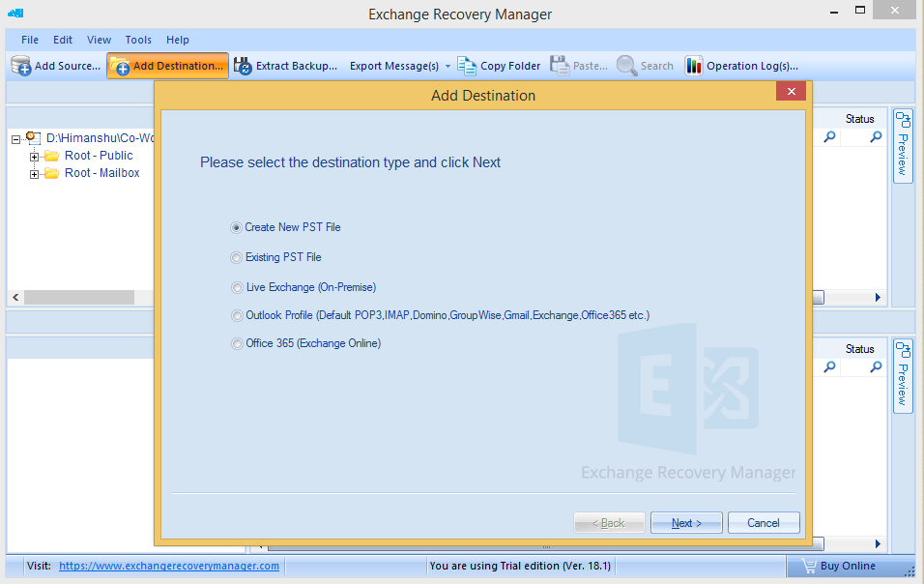The image size is (924, 584).
Task: Click the Export Message(s) toolbar button
Action: coord(393,66)
